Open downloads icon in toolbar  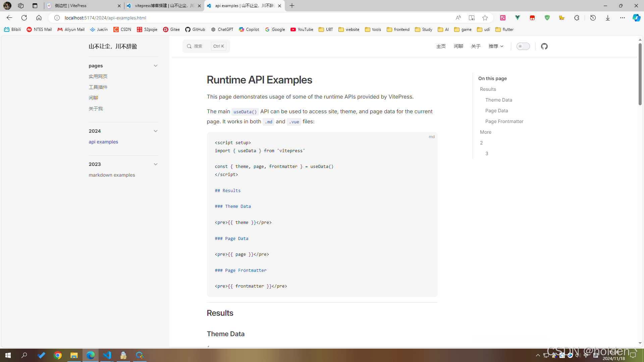point(607,18)
